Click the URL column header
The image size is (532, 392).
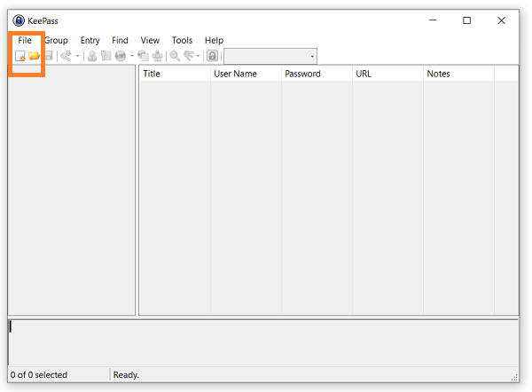pyautogui.click(x=387, y=74)
